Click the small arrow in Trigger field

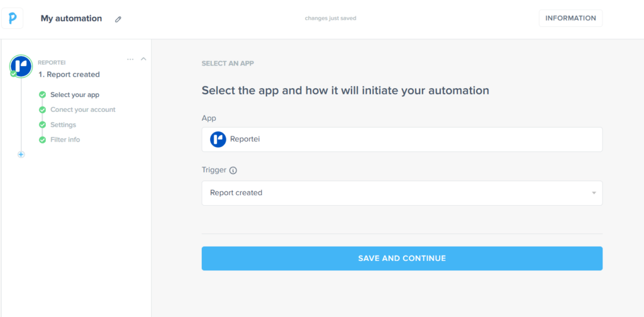click(x=594, y=193)
